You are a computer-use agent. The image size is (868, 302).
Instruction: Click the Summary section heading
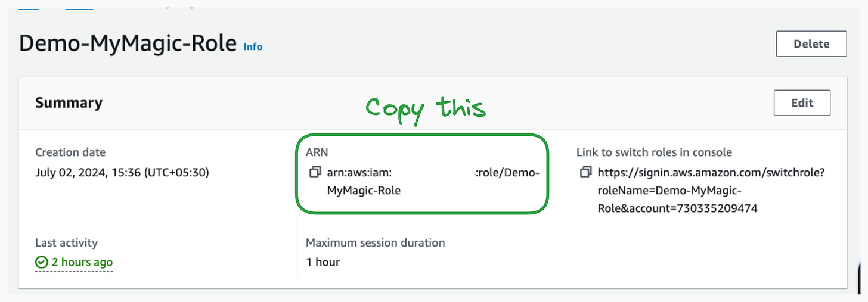coord(69,102)
